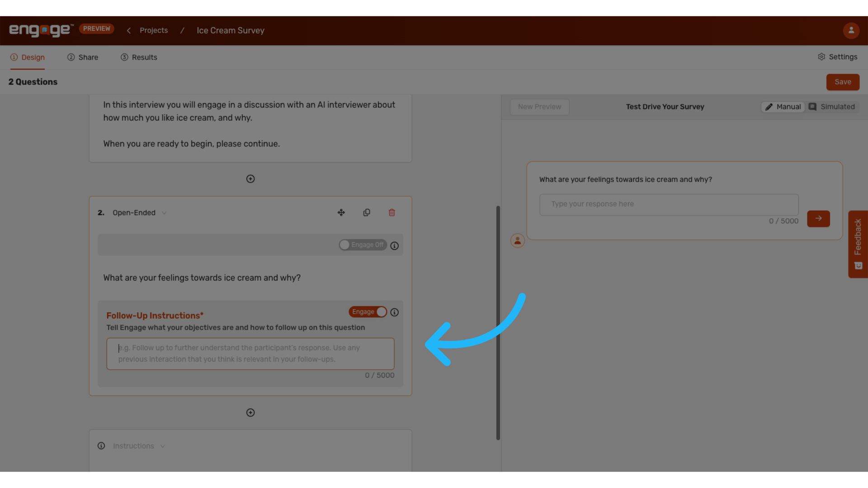This screenshot has height=488, width=868.
Task: Focus the Follow-Up Instructions text box
Action: (x=250, y=354)
